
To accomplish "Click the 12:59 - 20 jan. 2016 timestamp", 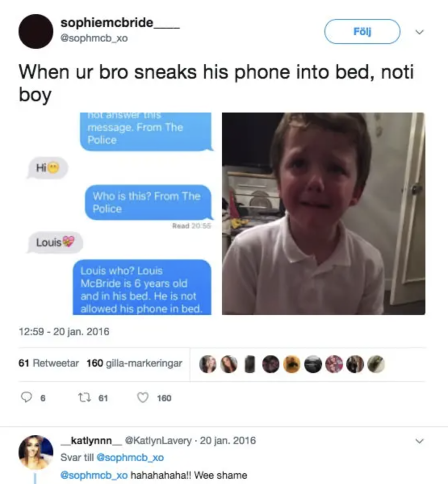I will (x=64, y=331).
